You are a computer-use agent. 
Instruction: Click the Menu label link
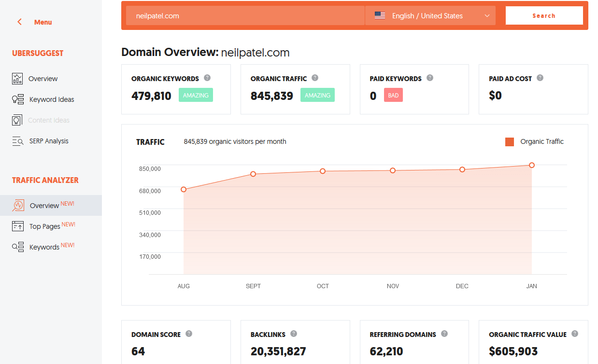pos(43,22)
